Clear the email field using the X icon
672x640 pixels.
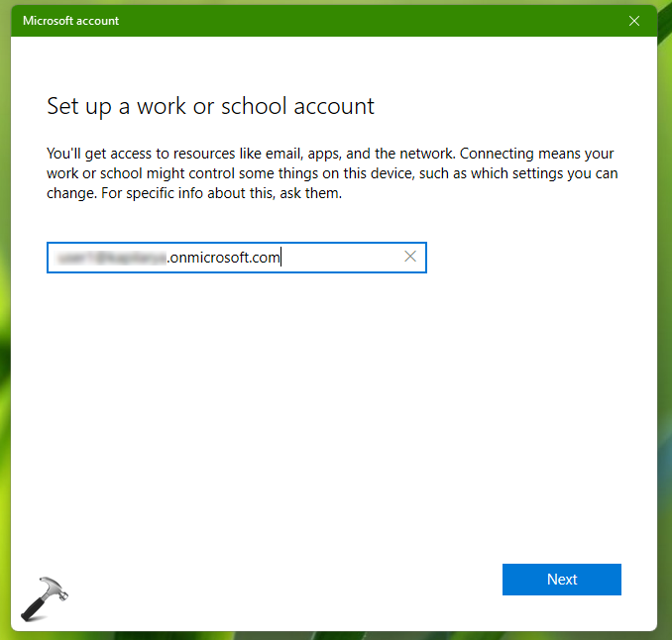[x=410, y=258]
